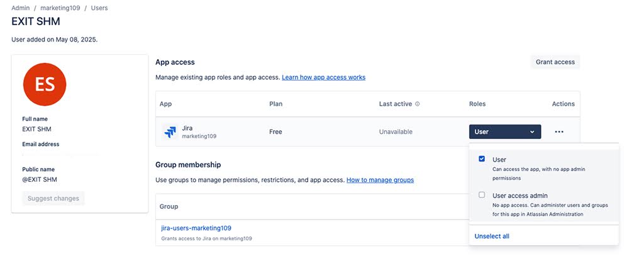Open Learn how app access works link
The image size is (644, 273).
(x=323, y=77)
